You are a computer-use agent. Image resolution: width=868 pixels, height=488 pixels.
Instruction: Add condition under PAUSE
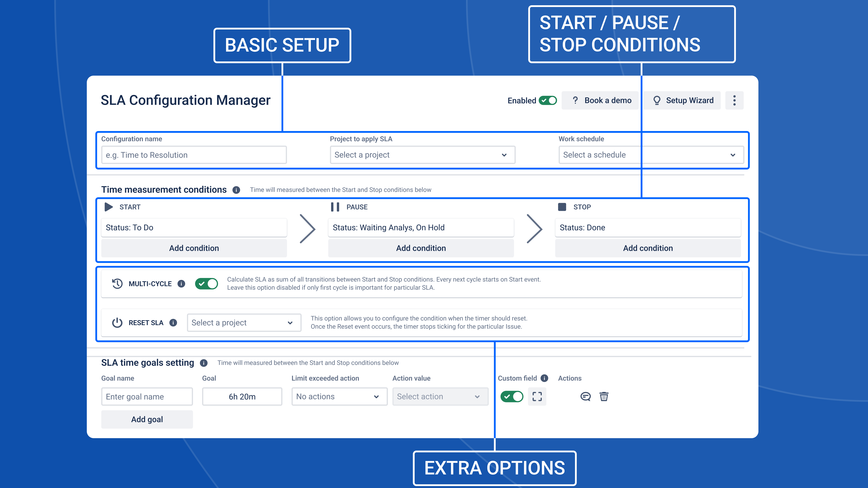coord(421,248)
